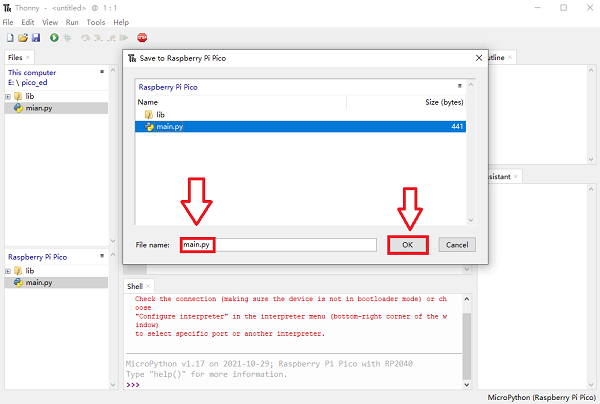Confirm saving with the OK button
Screen dimensions: 600x404
[x=408, y=245]
